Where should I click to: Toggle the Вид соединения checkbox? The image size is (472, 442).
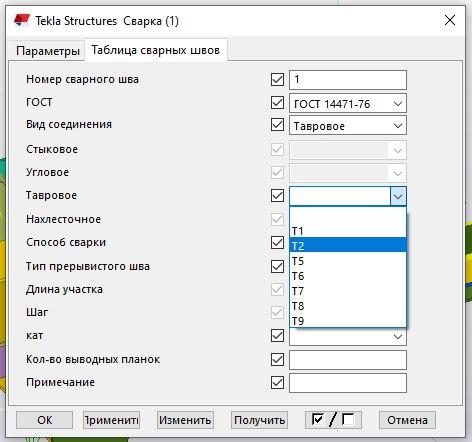277,125
